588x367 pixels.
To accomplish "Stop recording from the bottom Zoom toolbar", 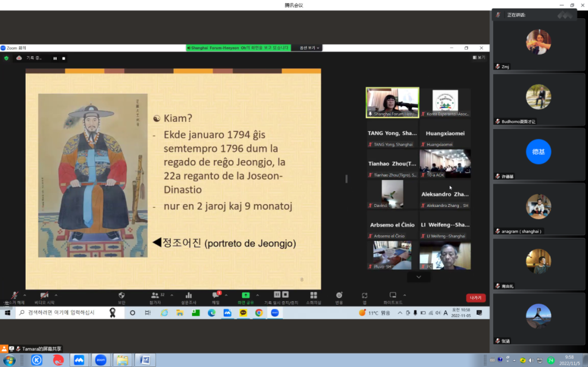I will pos(285,295).
